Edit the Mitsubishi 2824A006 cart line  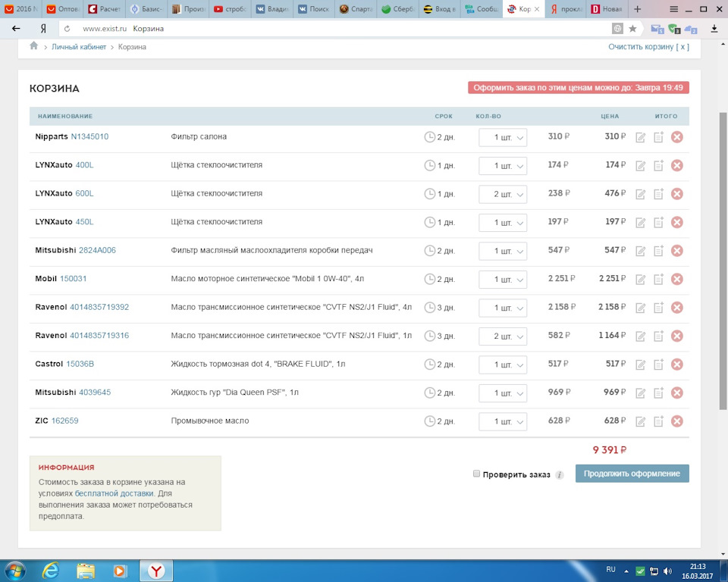[x=640, y=251]
